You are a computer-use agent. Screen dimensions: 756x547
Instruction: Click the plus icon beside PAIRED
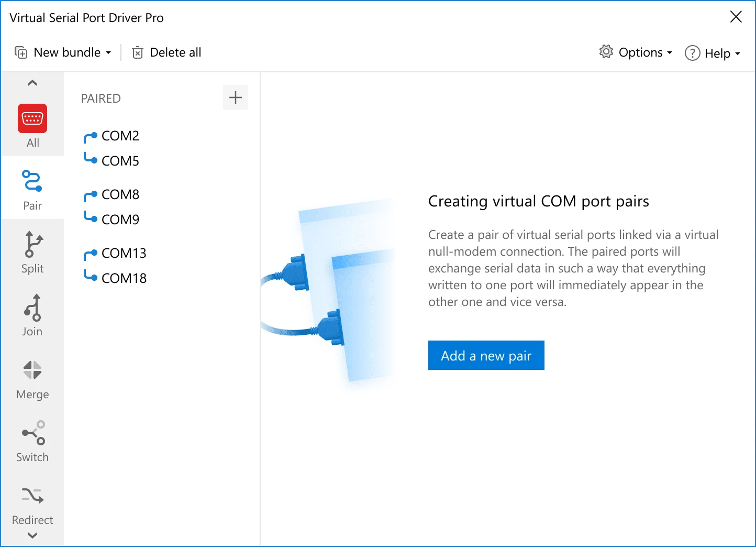[236, 97]
